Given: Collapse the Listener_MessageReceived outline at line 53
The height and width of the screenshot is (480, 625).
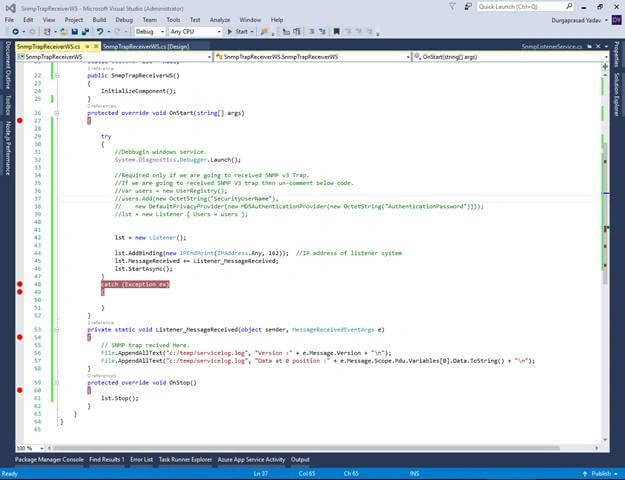Looking at the screenshot, I should (57, 330).
